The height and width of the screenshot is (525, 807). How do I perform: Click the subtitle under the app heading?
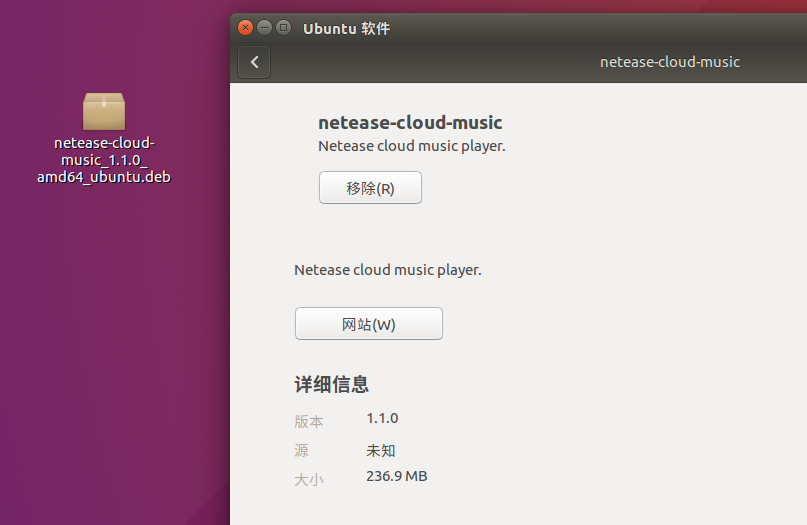point(412,146)
